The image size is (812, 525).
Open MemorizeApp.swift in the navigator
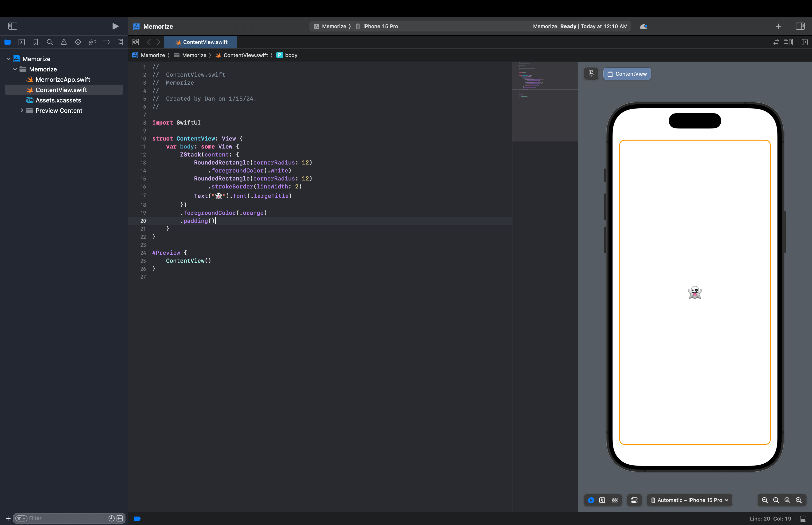click(63, 79)
